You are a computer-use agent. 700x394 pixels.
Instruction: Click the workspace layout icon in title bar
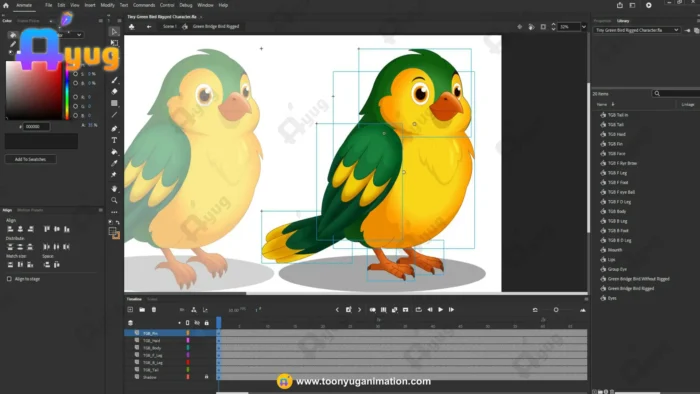pyautogui.click(x=633, y=5)
